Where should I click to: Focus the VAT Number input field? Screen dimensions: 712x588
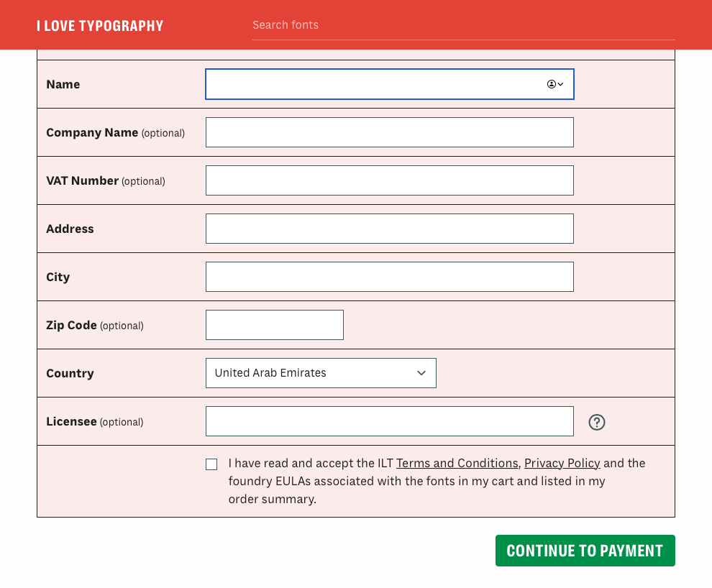pyautogui.click(x=389, y=180)
